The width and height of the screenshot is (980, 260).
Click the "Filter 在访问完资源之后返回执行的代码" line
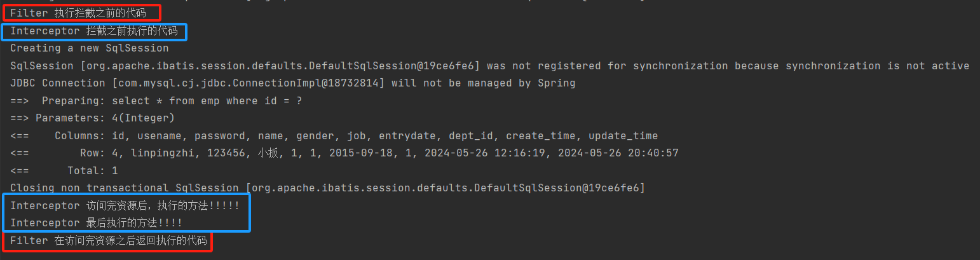(108, 241)
